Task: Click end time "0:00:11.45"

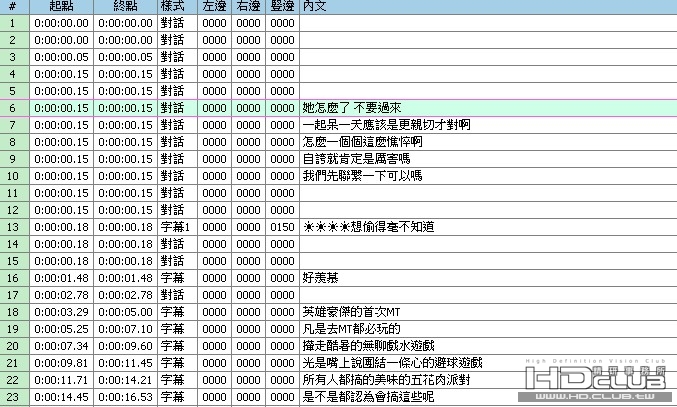Action: click(125, 363)
